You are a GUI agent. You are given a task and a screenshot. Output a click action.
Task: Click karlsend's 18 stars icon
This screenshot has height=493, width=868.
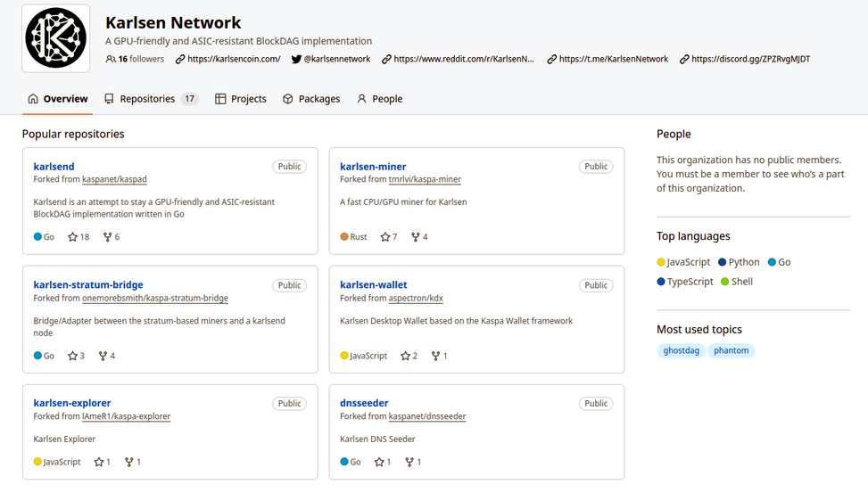click(72, 237)
